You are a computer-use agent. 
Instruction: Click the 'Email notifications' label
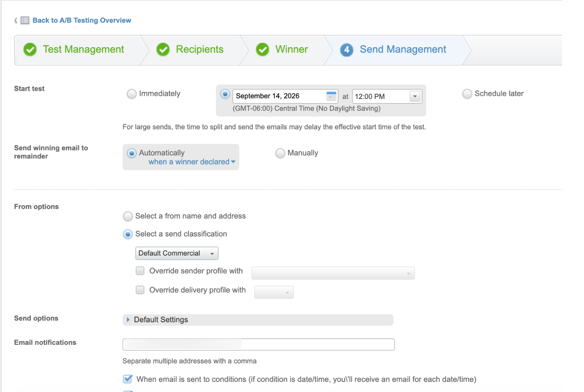(x=45, y=343)
